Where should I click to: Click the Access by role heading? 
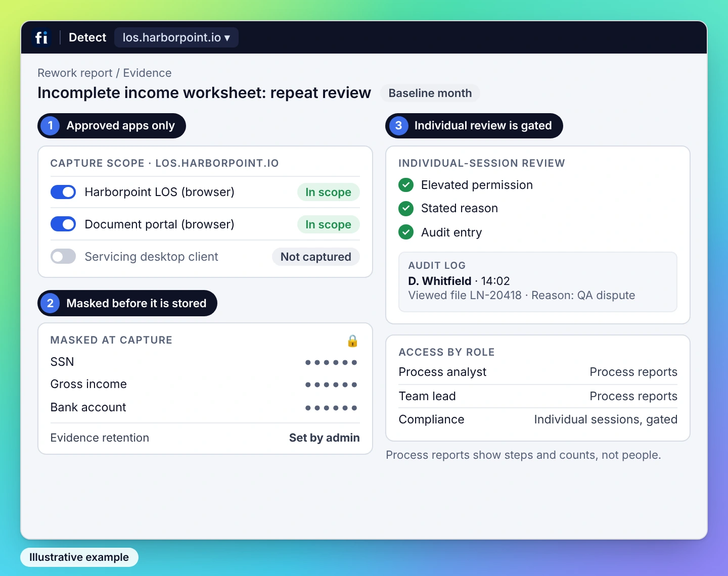pyautogui.click(x=447, y=352)
